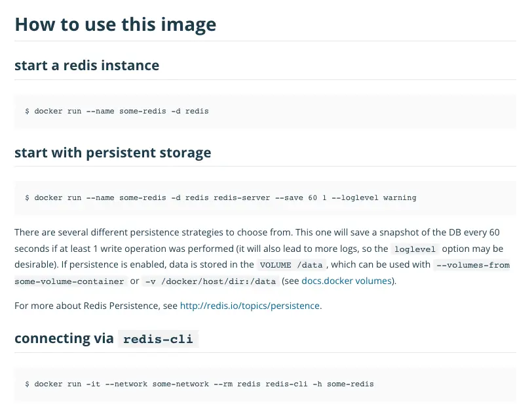Click the redis-cli code label in heading
This screenshot has height=408, width=532.
click(158, 339)
